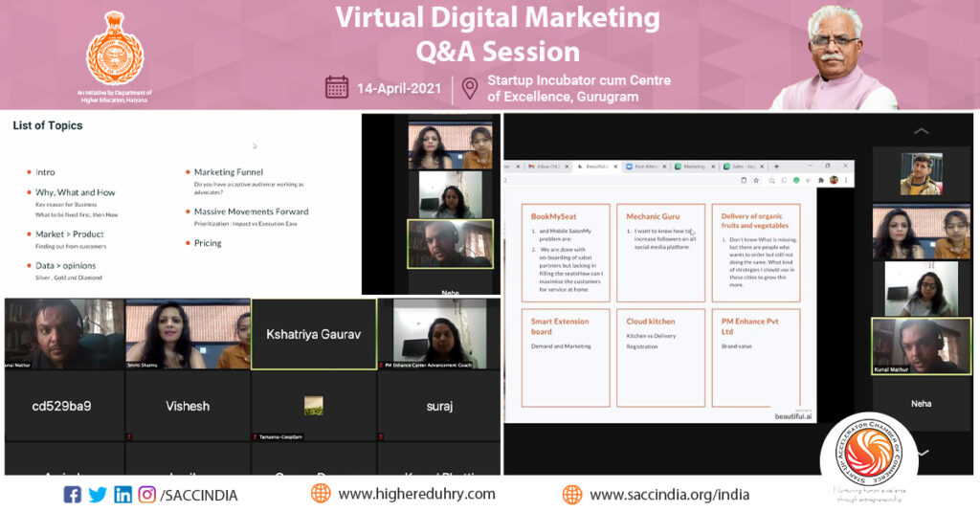The width and height of the screenshot is (980, 512).
Task: Close the Marketing browser tab
Action: pyautogui.click(x=712, y=167)
